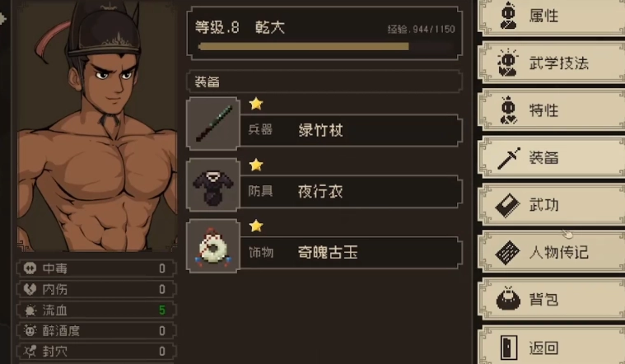The height and width of the screenshot is (364, 625).
Task: Click the green bamboo staff weapon icon
Action: (213, 124)
